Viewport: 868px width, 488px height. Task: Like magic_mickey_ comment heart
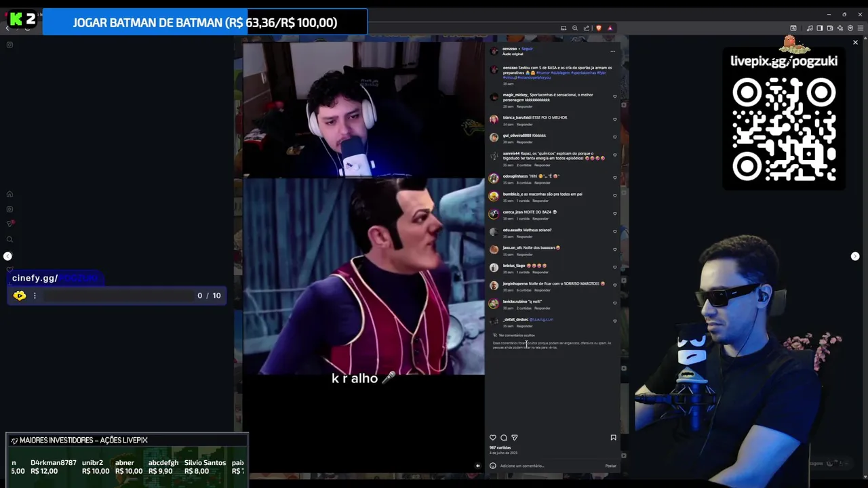tap(615, 97)
